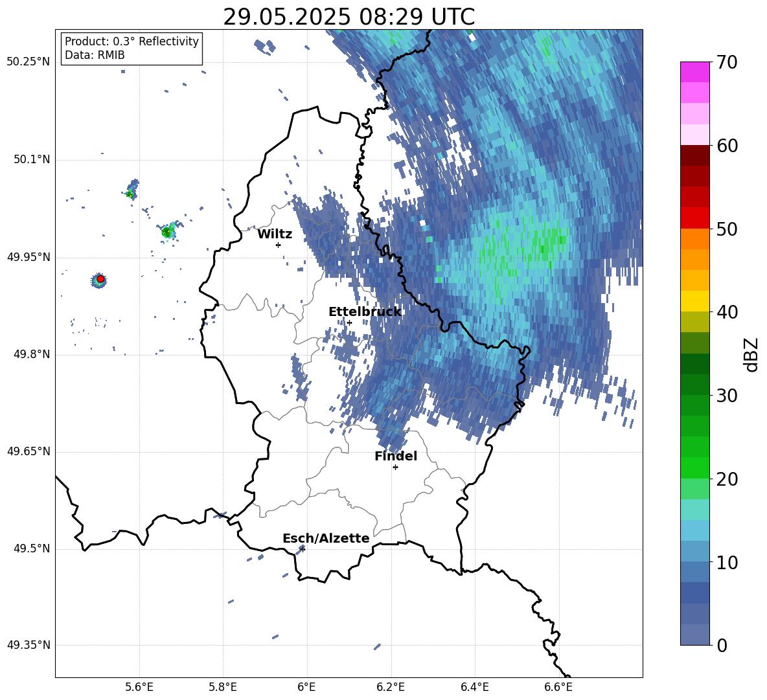Click the yellow colorbar segment at 40

(x=694, y=301)
